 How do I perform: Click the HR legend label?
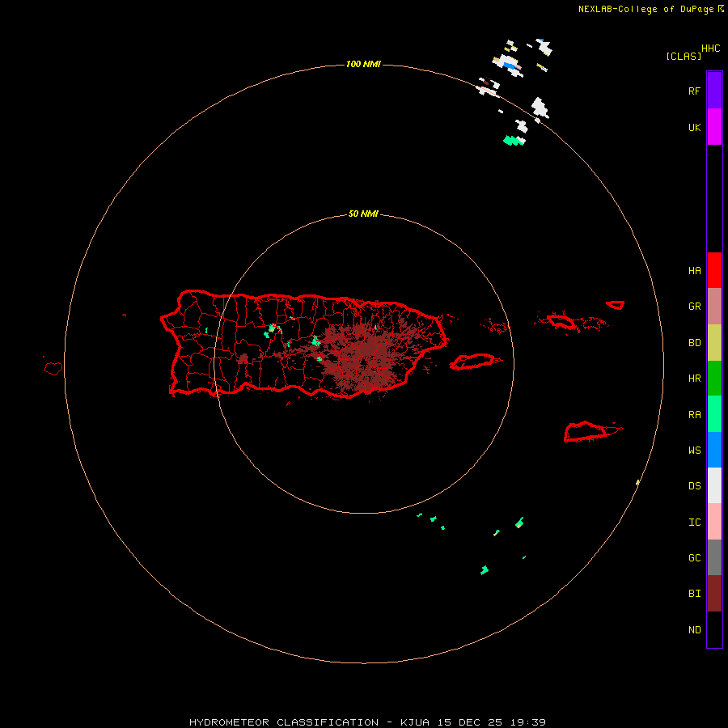tap(694, 379)
